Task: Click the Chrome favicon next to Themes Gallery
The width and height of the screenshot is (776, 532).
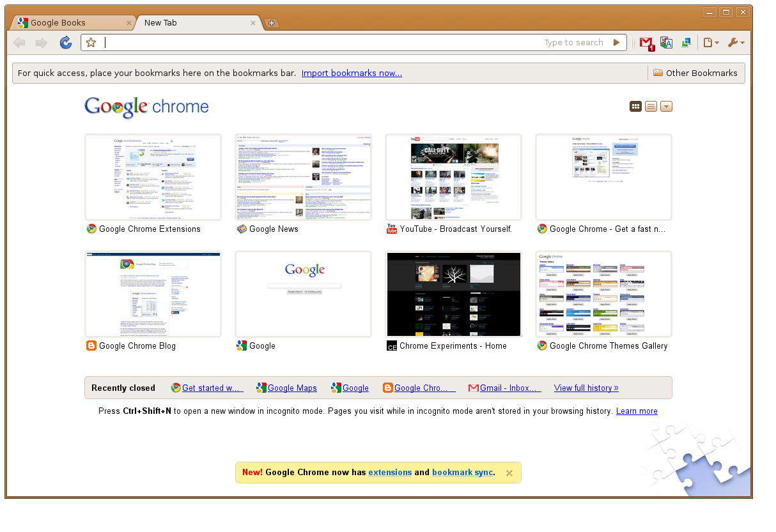Action: coord(542,346)
